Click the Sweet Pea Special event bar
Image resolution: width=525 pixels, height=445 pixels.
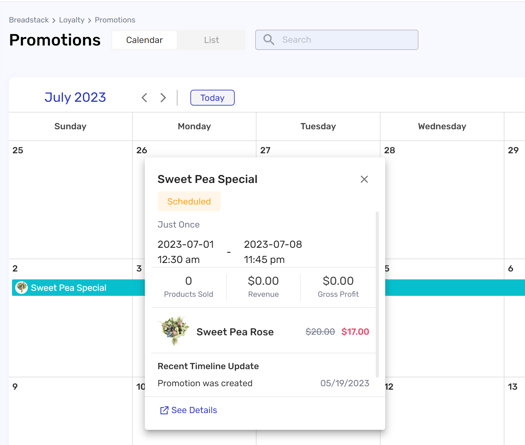click(79, 288)
